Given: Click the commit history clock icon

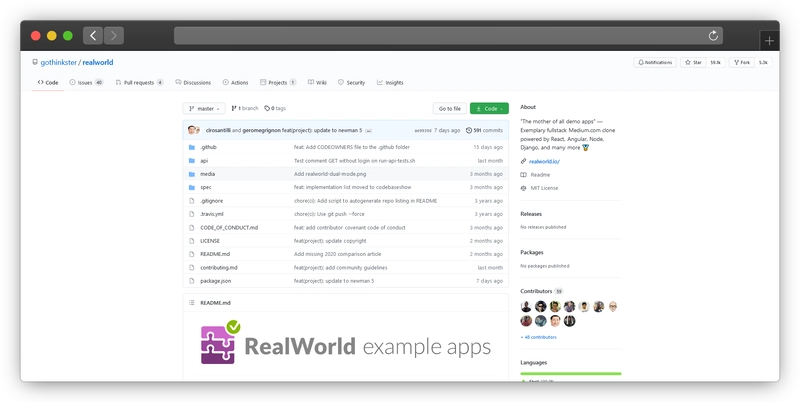Looking at the screenshot, I should [x=469, y=131].
